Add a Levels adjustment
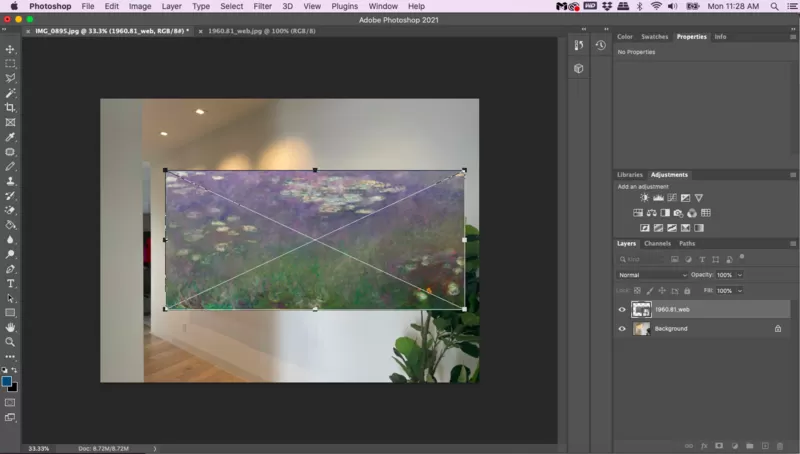 tap(659, 198)
